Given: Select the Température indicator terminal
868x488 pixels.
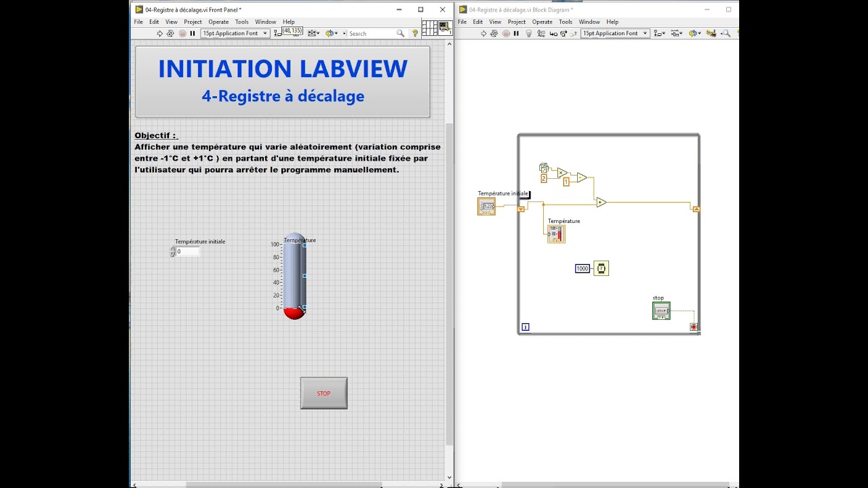Looking at the screenshot, I should click(x=556, y=235).
